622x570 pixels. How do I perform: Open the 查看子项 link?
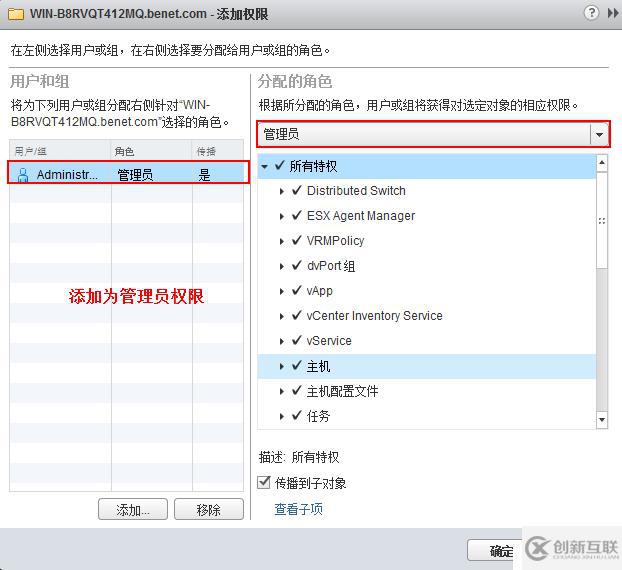tap(298, 509)
